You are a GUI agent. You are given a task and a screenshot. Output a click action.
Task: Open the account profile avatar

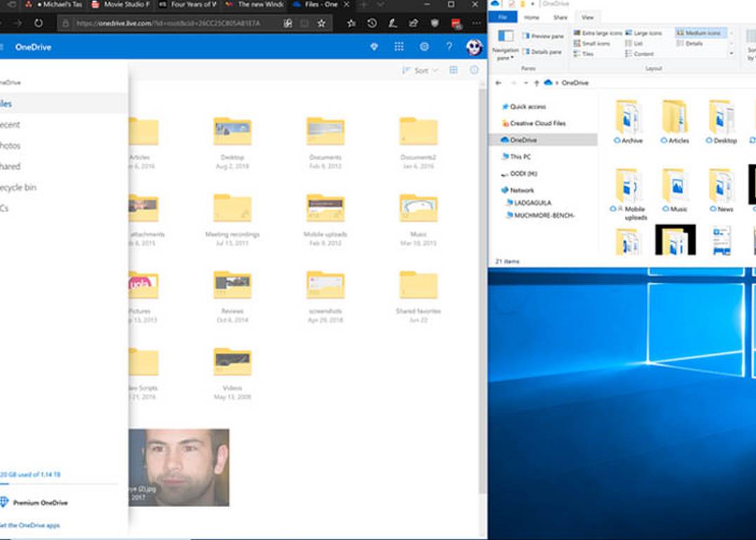473,47
